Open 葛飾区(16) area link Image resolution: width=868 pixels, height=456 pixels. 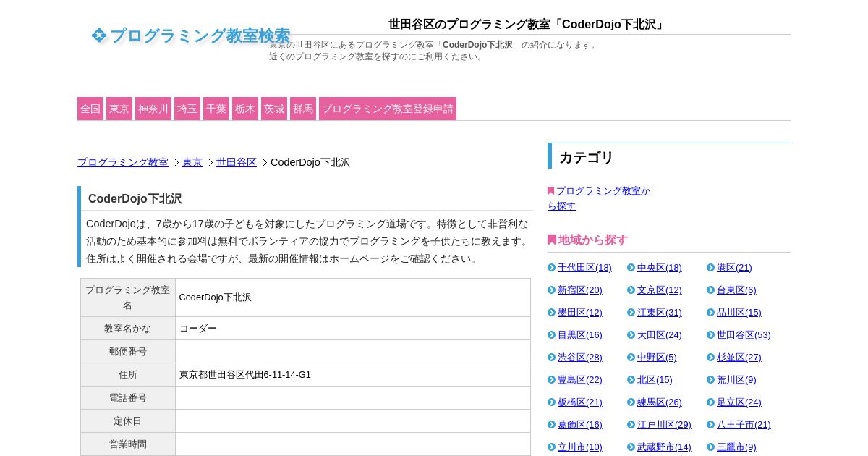coord(580,425)
